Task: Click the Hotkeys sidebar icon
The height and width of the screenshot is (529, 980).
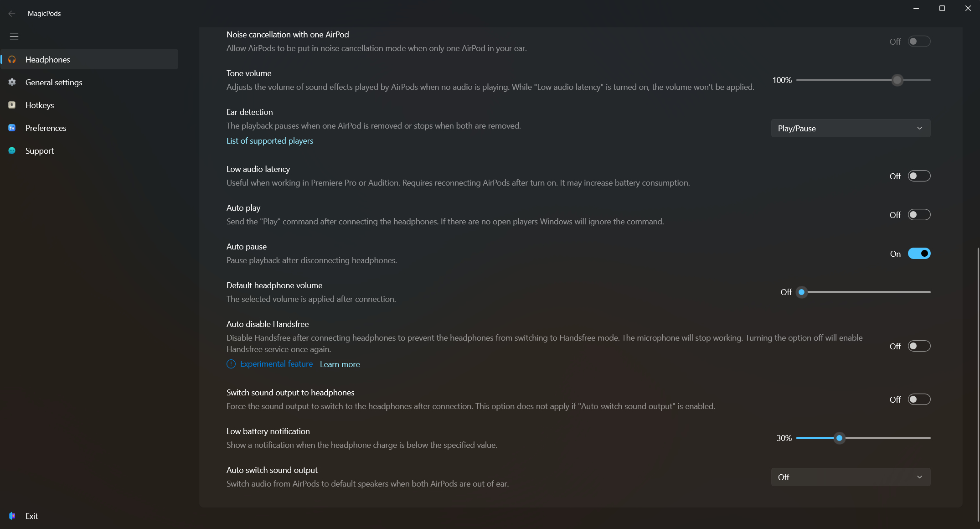Action: [12, 105]
